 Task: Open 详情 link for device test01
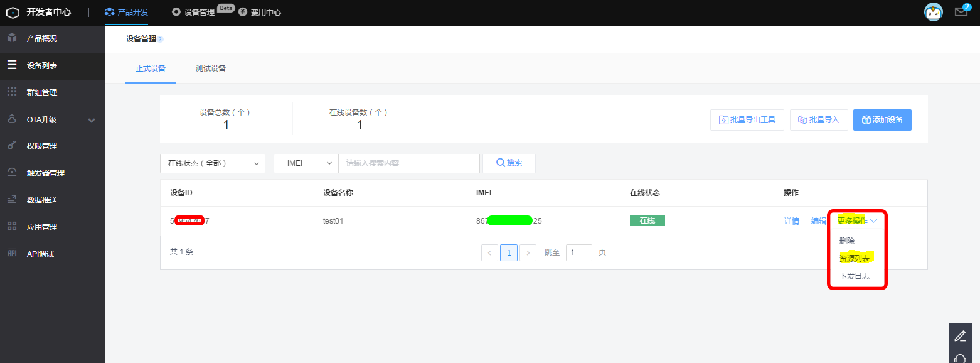pyautogui.click(x=792, y=220)
